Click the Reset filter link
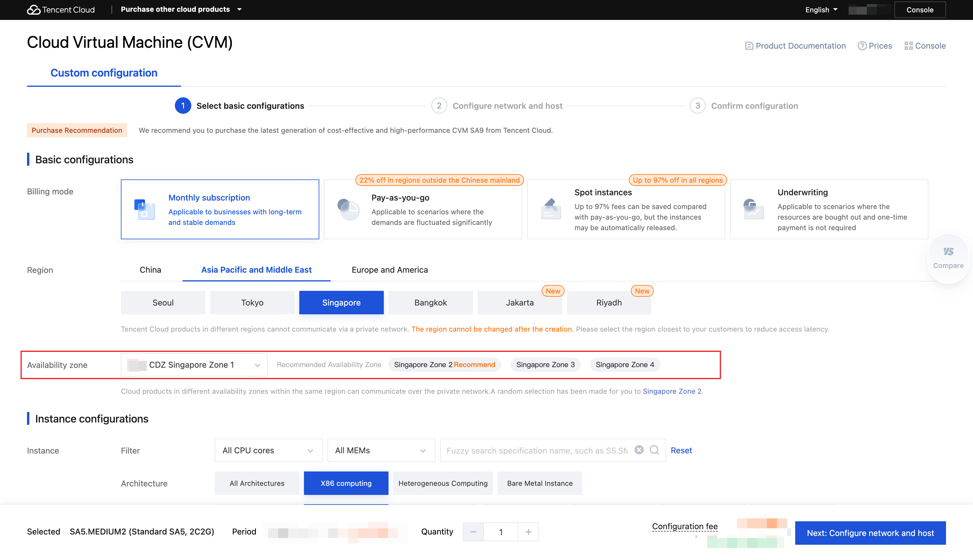 [681, 450]
